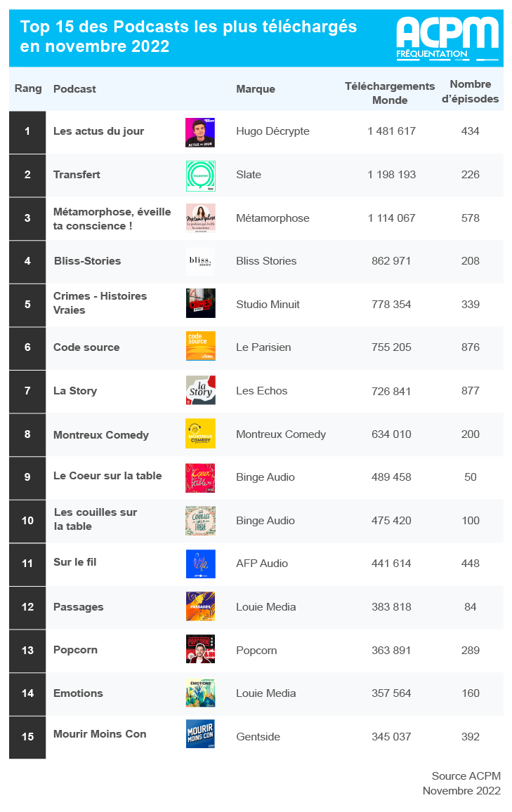Image resolution: width=512 pixels, height=812 pixels.
Task: Click the Binge Audio brand in row 9
Action: [x=265, y=477]
